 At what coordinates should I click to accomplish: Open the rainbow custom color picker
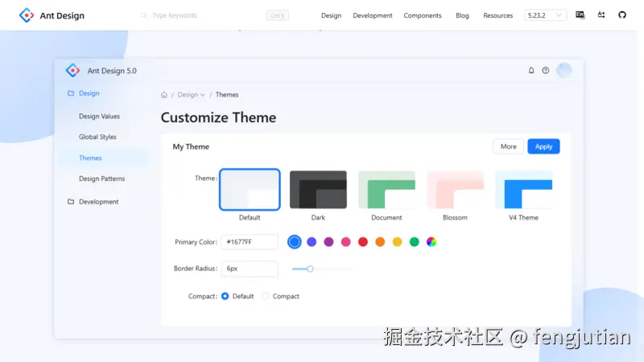click(x=431, y=242)
